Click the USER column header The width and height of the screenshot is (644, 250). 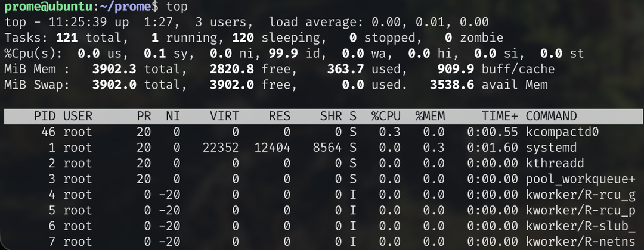[78, 116]
